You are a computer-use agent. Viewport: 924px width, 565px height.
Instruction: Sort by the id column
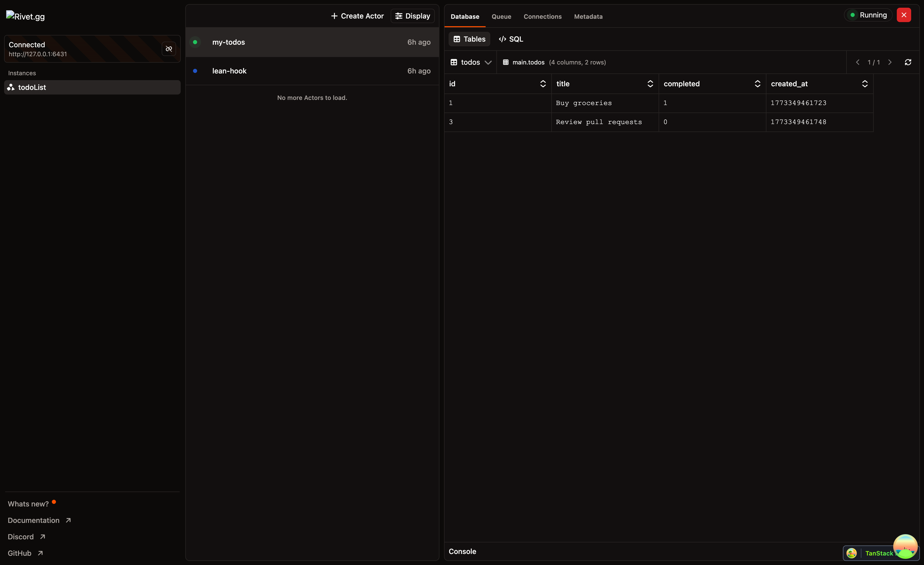[x=542, y=84]
